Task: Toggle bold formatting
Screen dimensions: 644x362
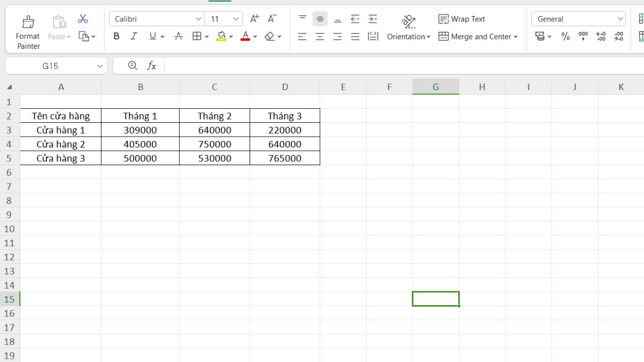Action: (116, 36)
